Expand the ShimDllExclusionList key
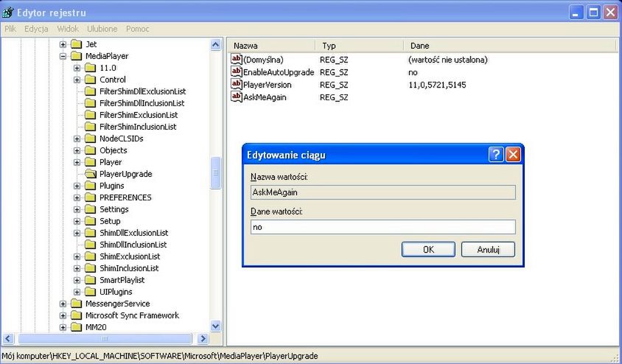Image resolution: width=622 pixels, height=364 pixels. [77, 233]
